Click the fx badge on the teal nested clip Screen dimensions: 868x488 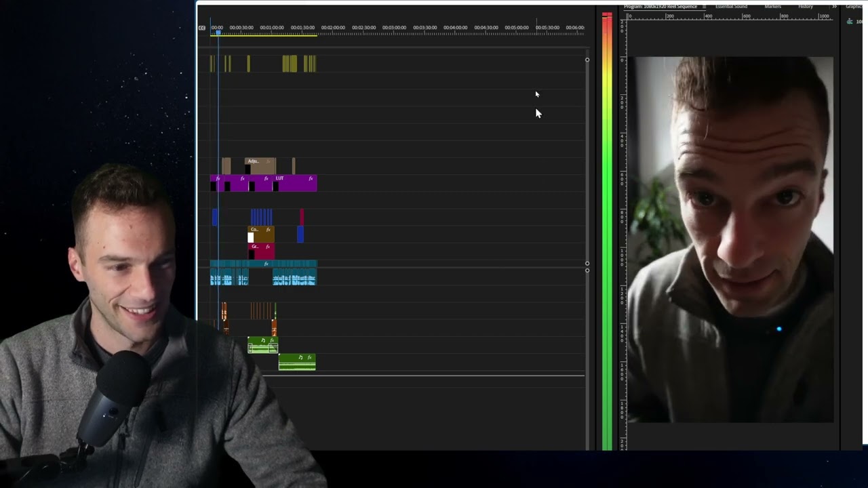tap(266, 264)
